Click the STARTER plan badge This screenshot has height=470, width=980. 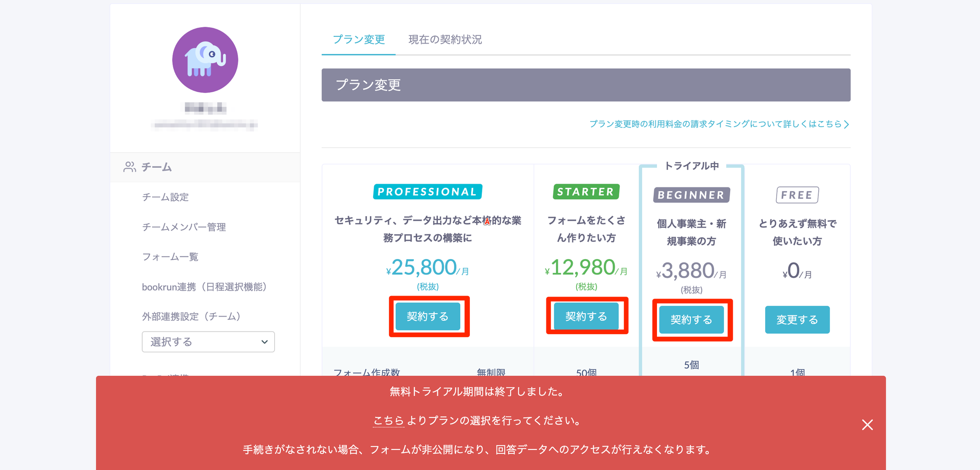click(586, 192)
